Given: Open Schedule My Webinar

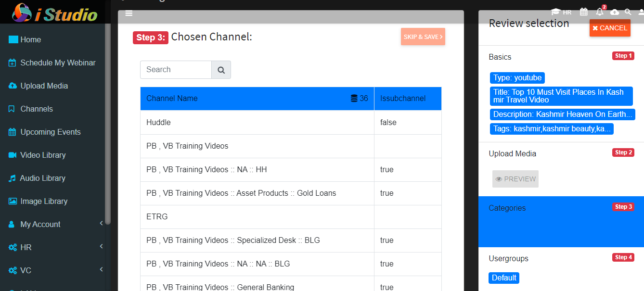Looking at the screenshot, I should click(52, 63).
